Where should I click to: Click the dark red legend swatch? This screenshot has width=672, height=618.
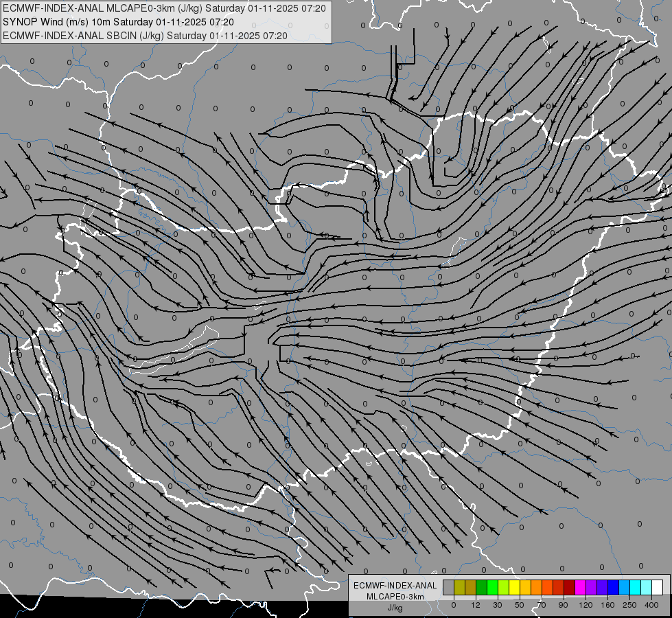tap(569, 587)
